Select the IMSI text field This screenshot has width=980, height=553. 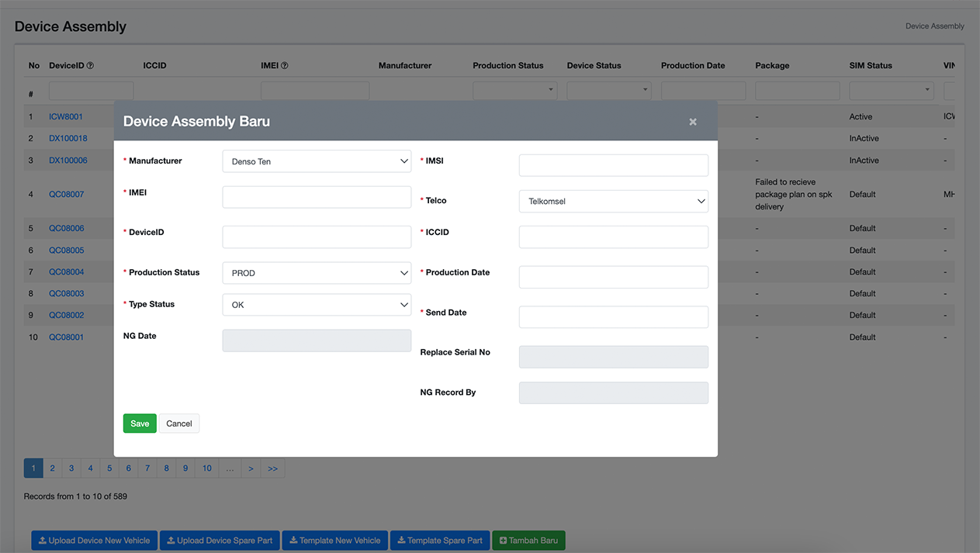click(x=613, y=165)
